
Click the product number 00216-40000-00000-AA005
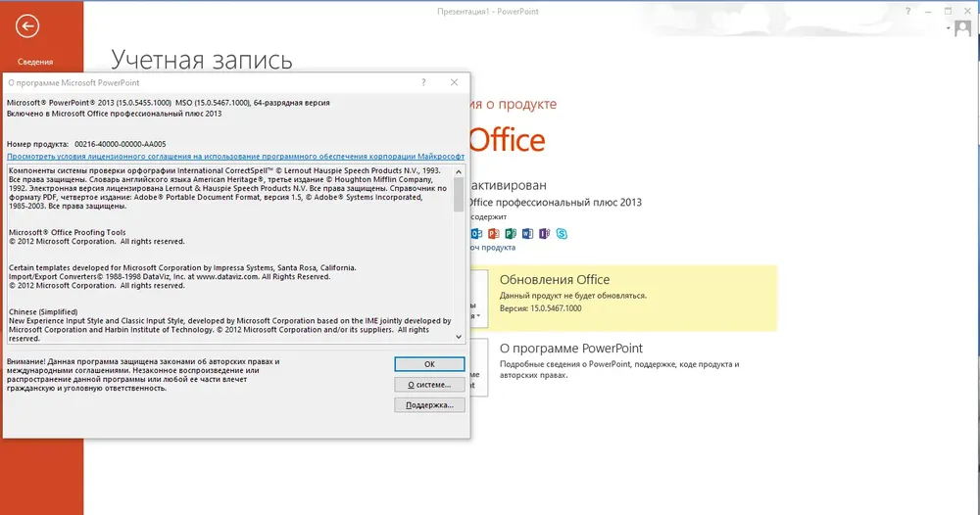coord(120,144)
